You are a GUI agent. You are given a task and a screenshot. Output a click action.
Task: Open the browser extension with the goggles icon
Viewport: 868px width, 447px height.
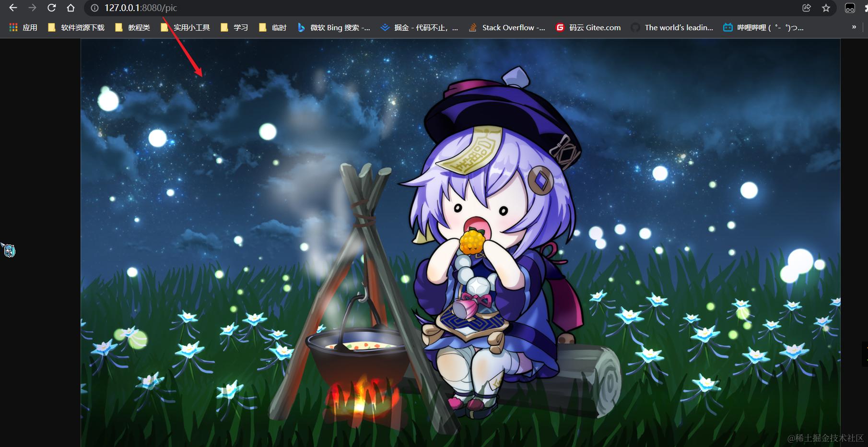point(850,8)
